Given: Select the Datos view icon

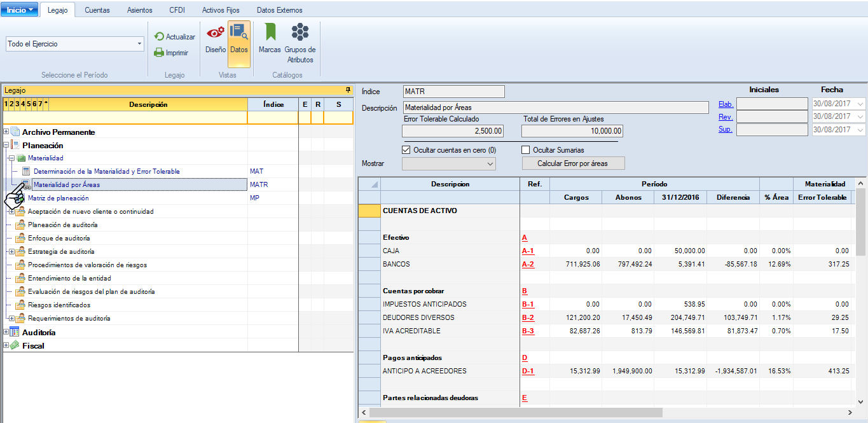Looking at the screenshot, I should tap(238, 37).
